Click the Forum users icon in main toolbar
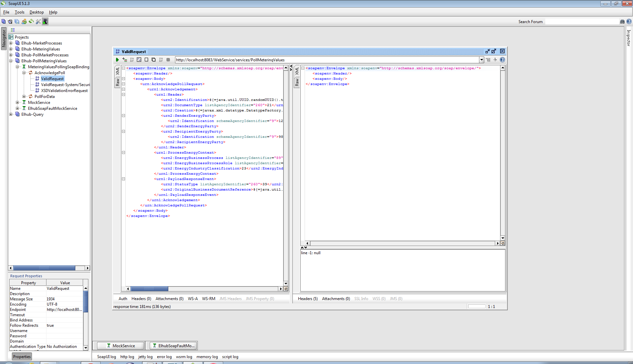The width and height of the screenshot is (633, 364). coord(24,22)
